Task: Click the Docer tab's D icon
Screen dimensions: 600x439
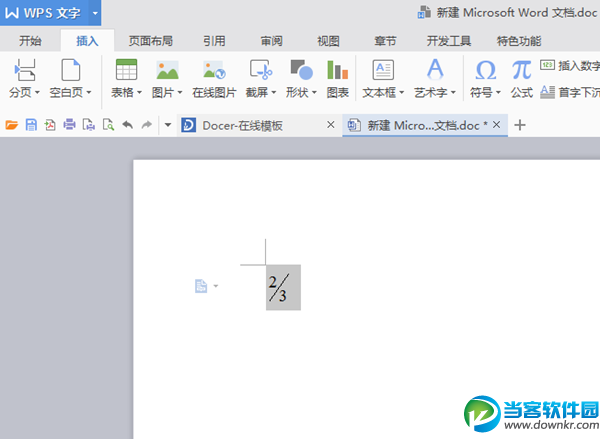Action: (189, 125)
